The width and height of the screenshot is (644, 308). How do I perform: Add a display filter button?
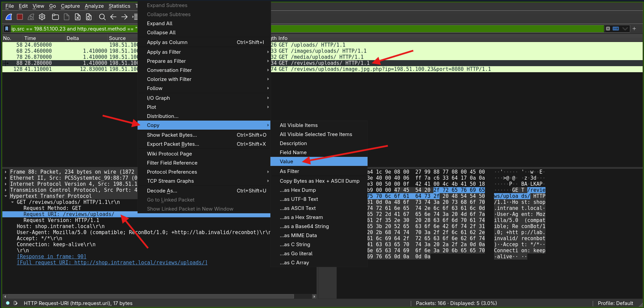(x=634, y=29)
